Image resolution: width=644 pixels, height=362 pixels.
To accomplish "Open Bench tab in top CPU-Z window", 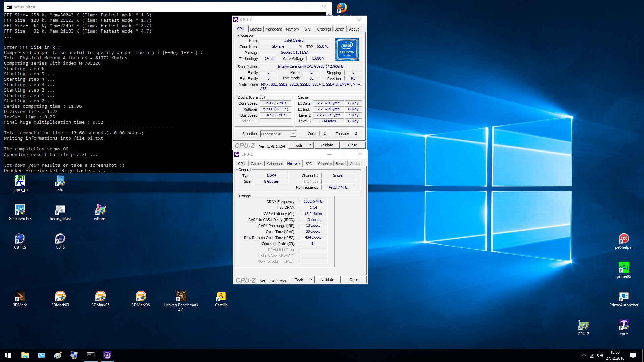I will [339, 29].
